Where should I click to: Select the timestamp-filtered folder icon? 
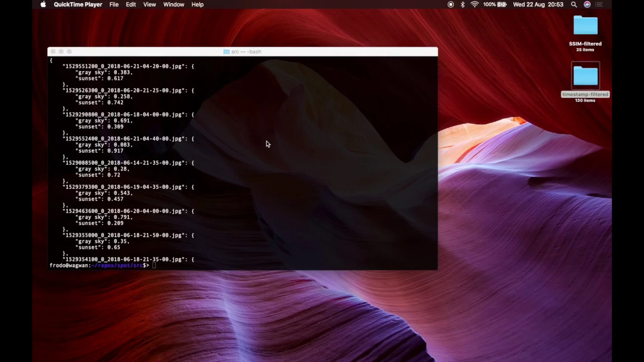pyautogui.click(x=585, y=76)
